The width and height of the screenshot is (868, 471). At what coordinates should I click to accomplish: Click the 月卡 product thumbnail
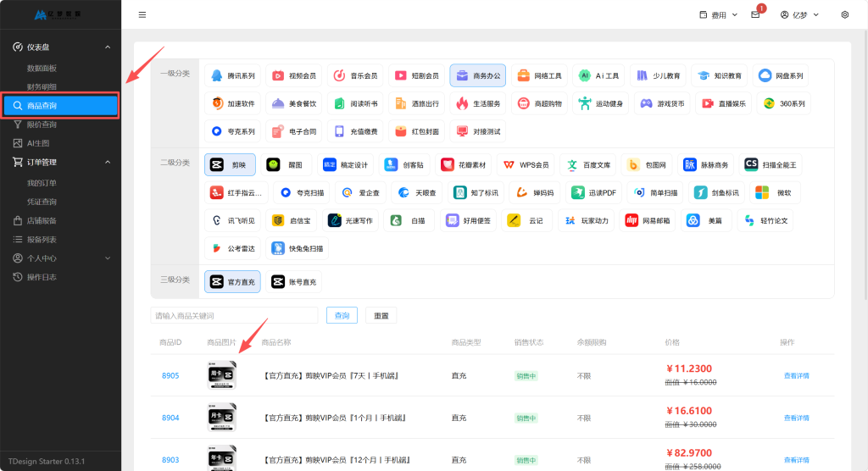pos(221,418)
